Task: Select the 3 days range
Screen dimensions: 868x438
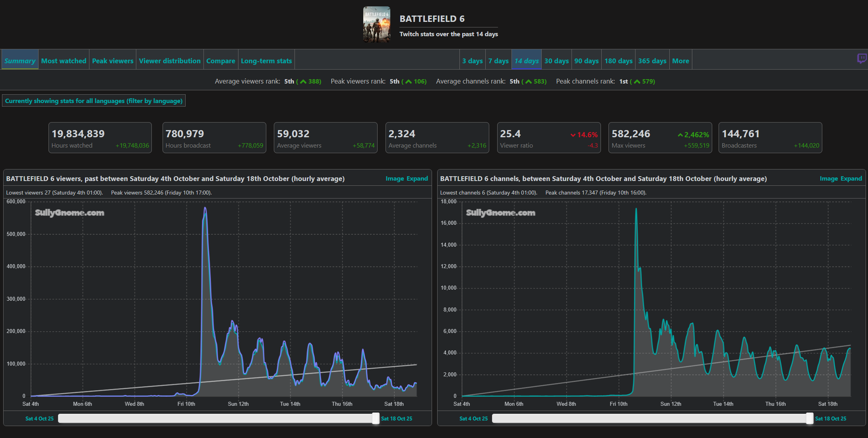Action: coord(472,61)
